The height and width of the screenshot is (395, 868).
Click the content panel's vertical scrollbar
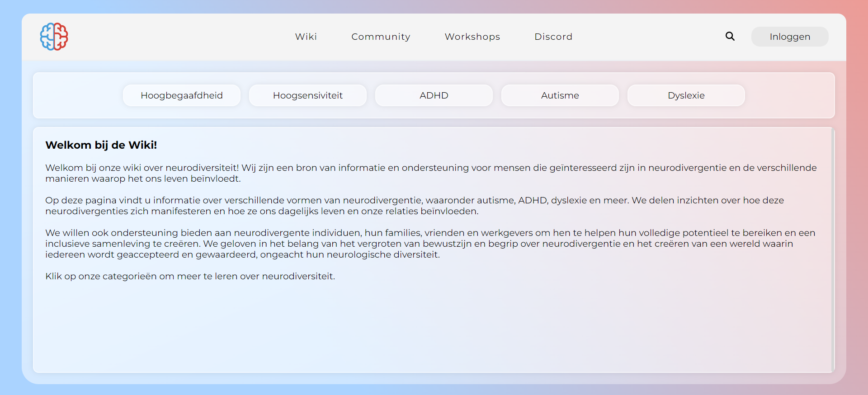832,249
